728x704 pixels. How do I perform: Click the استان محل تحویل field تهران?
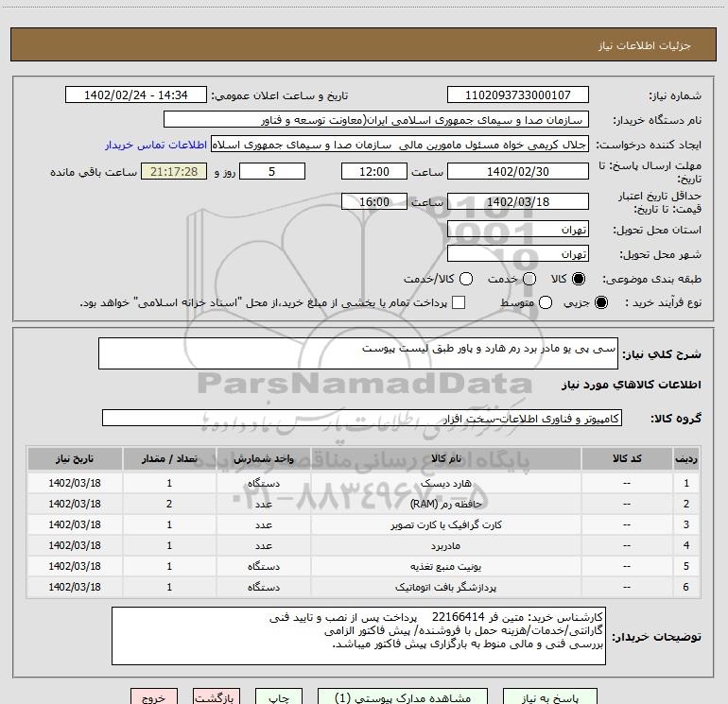pyautogui.click(x=518, y=230)
